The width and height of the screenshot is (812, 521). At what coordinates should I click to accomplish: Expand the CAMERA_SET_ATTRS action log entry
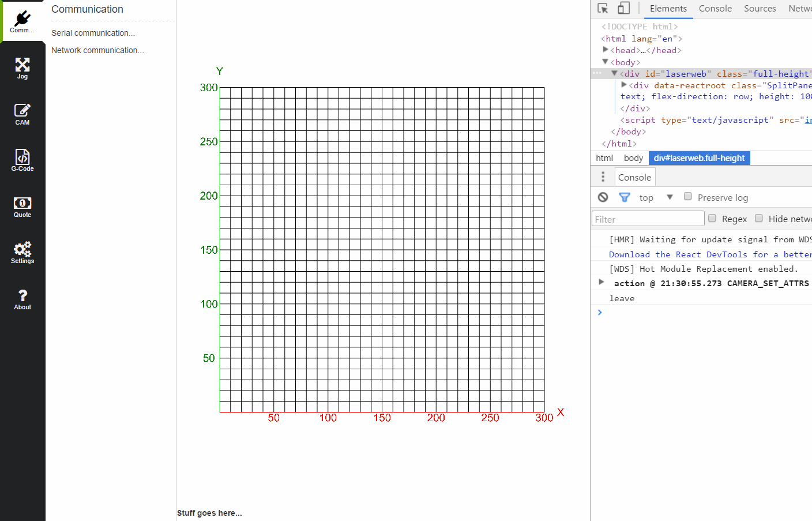click(x=602, y=282)
